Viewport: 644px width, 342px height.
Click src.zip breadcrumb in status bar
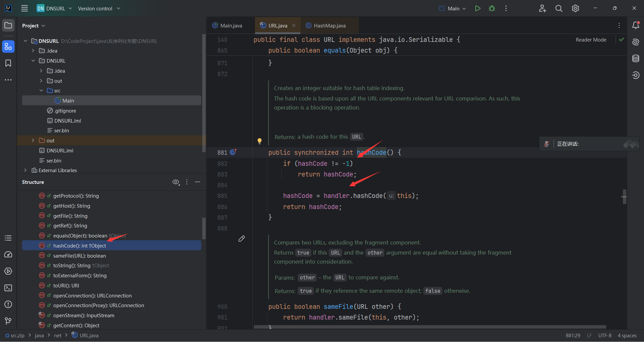[15, 335]
